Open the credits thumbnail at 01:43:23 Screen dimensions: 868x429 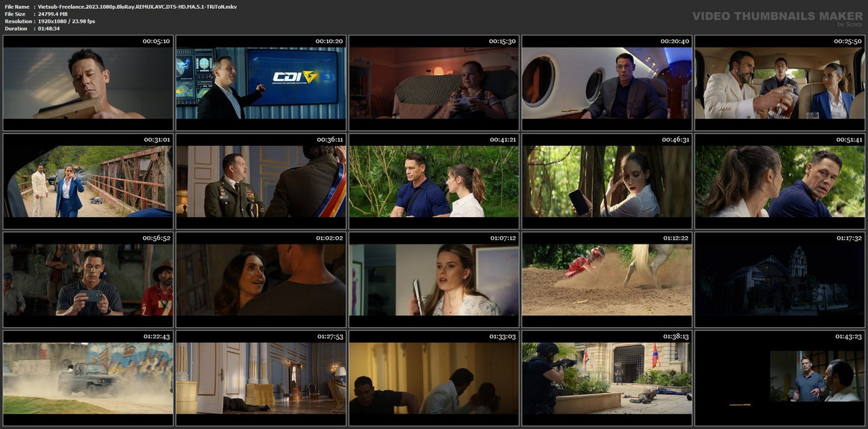tap(780, 378)
